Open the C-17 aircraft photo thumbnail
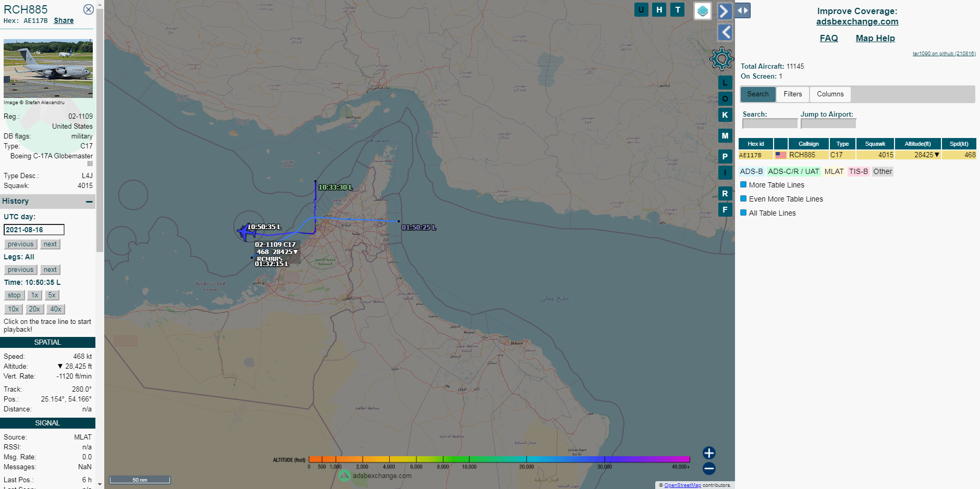 tap(48, 68)
